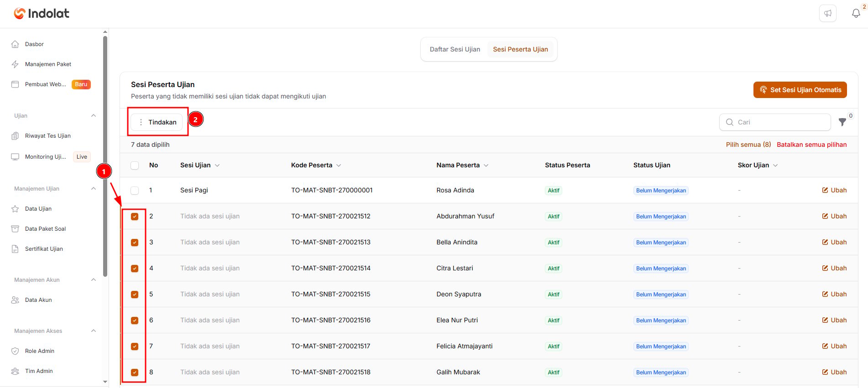Click the magnifier icon in search box
This screenshot has height=388, width=868.
pyautogui.click(x=730, y=122)
